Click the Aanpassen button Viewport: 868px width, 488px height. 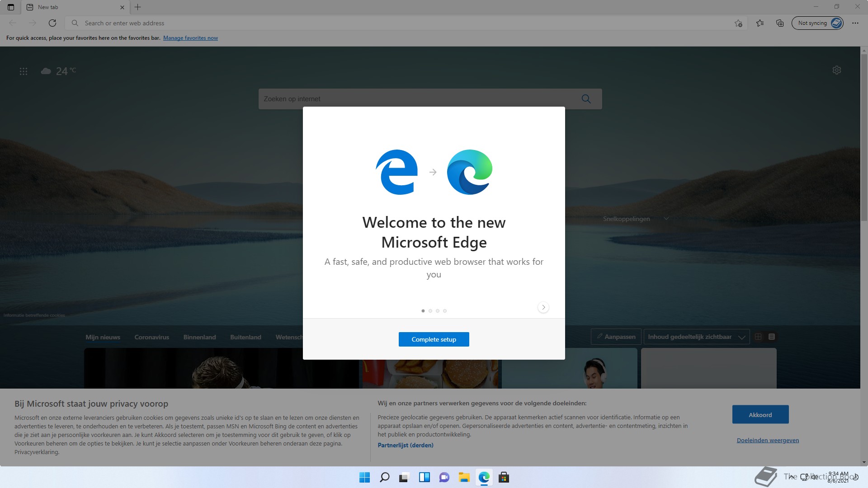tap(616, 337)
